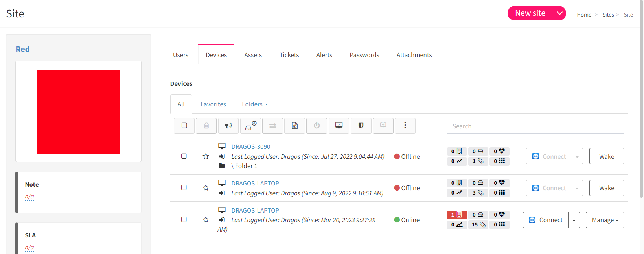Click the grid apps counter on DRAGOS-3090
Screen dimensions: 644x254
499,161
